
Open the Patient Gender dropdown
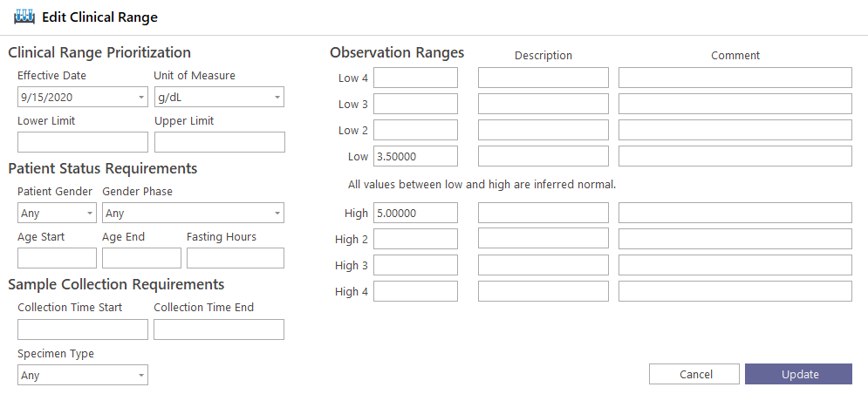57,213
